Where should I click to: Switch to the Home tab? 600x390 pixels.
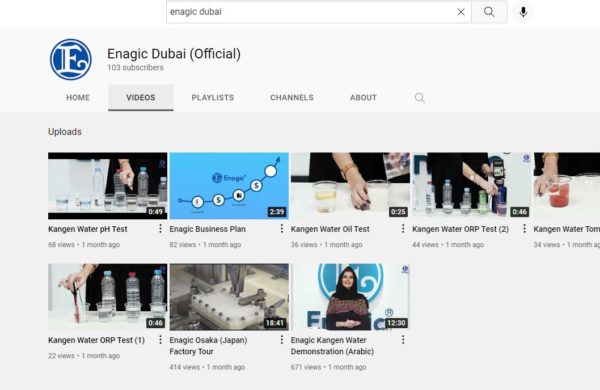click(78, 98)
